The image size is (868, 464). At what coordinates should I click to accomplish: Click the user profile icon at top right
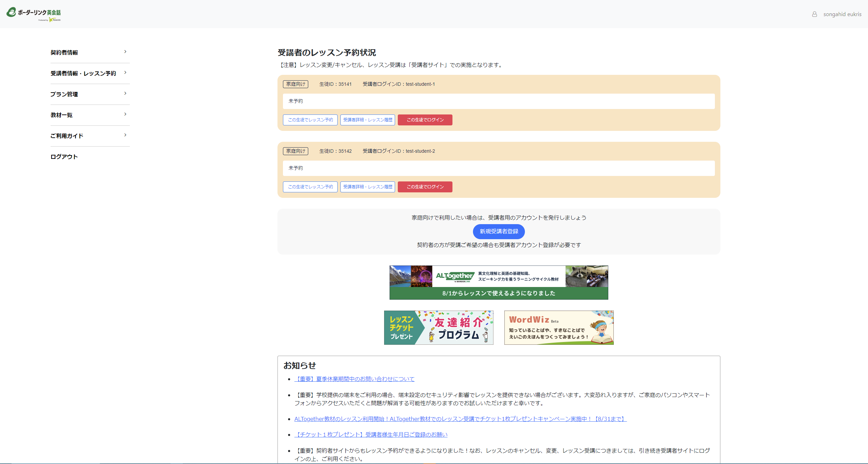pos(814,14)
